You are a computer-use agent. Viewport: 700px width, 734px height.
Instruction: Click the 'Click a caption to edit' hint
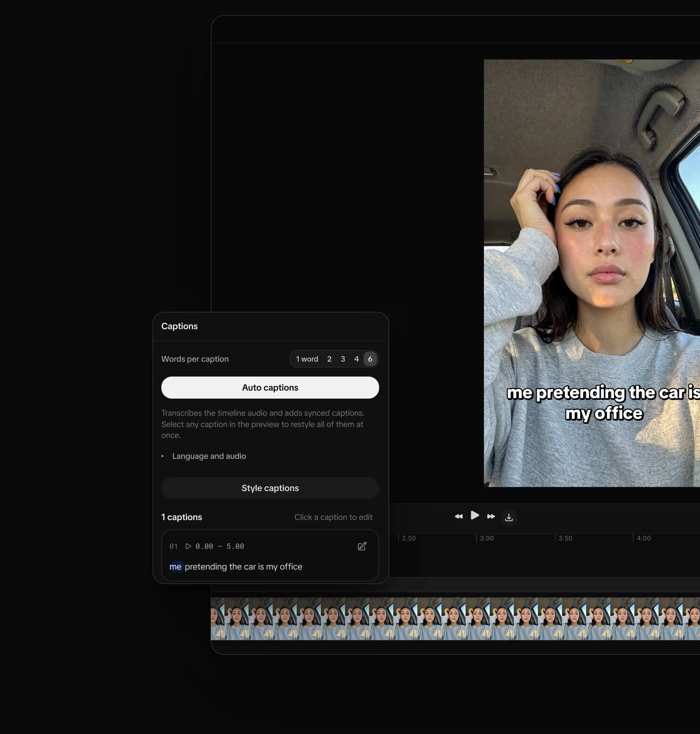(x=333, y=517)
